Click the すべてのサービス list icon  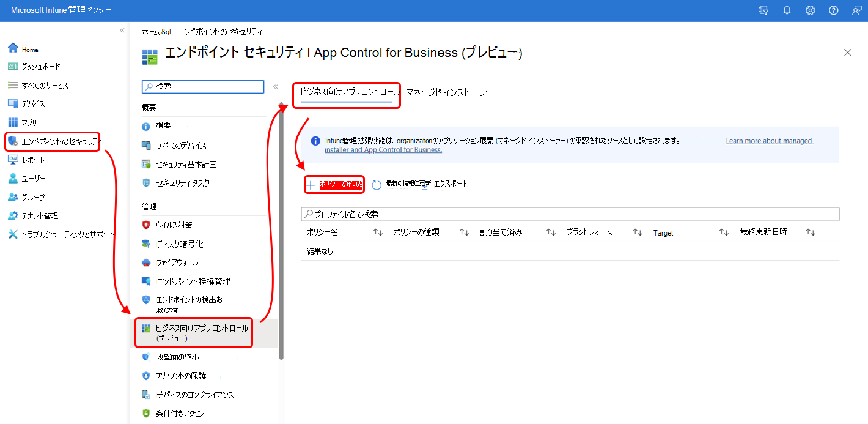tap(13, 85)
